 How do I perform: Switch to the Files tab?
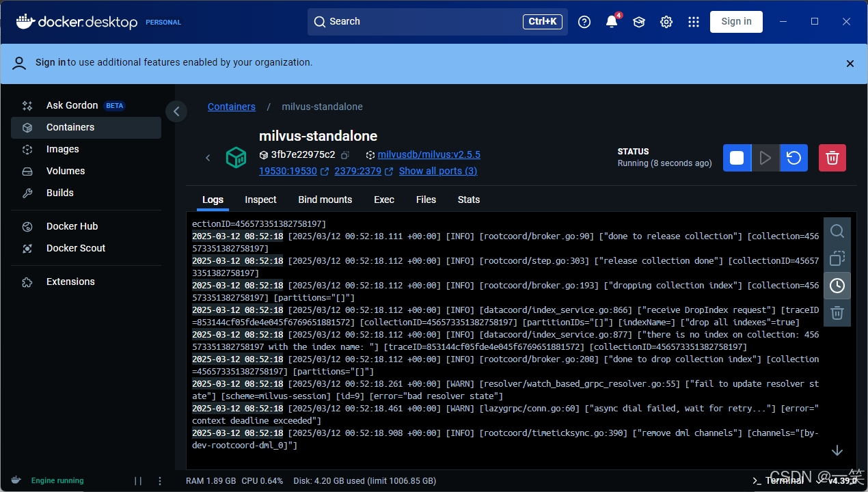point(426,200)
